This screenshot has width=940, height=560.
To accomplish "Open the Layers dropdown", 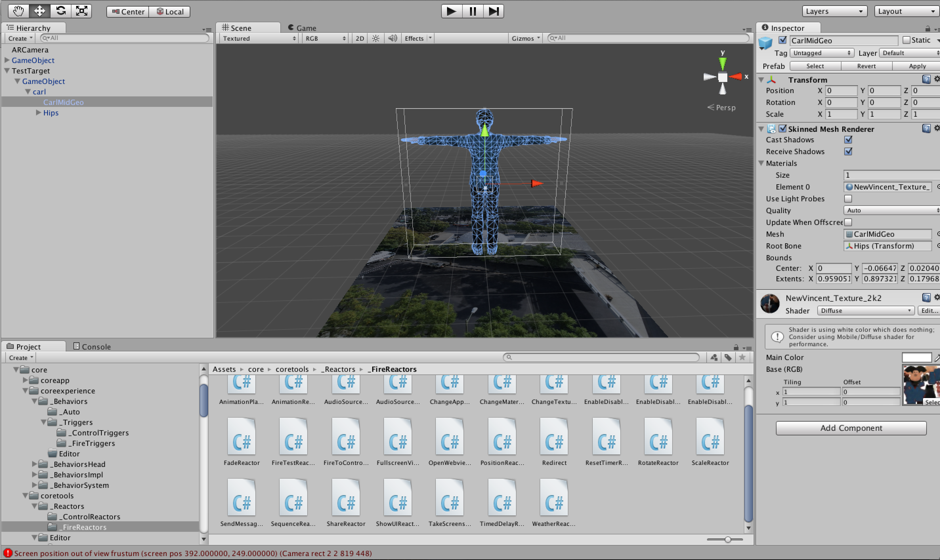I will (x=834, y=11).
